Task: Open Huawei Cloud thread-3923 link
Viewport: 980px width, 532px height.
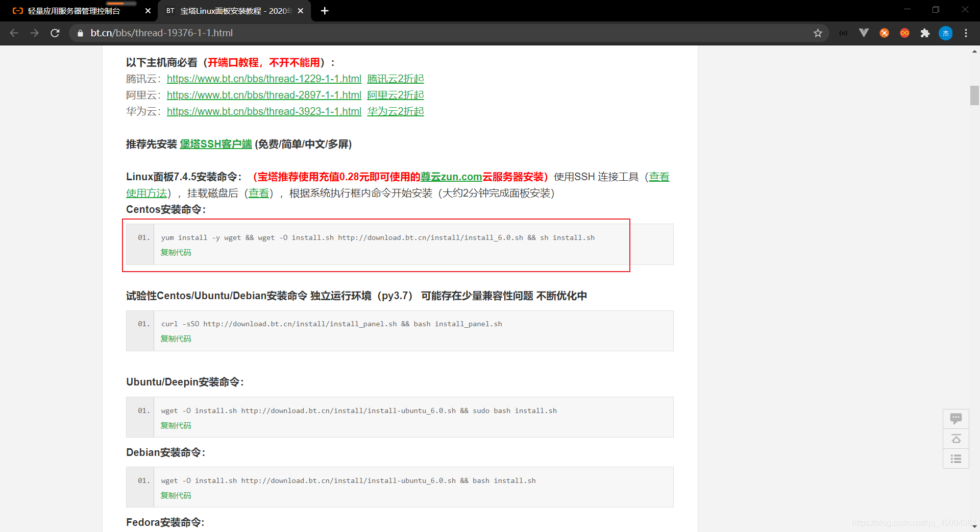Action: [264, 111]
